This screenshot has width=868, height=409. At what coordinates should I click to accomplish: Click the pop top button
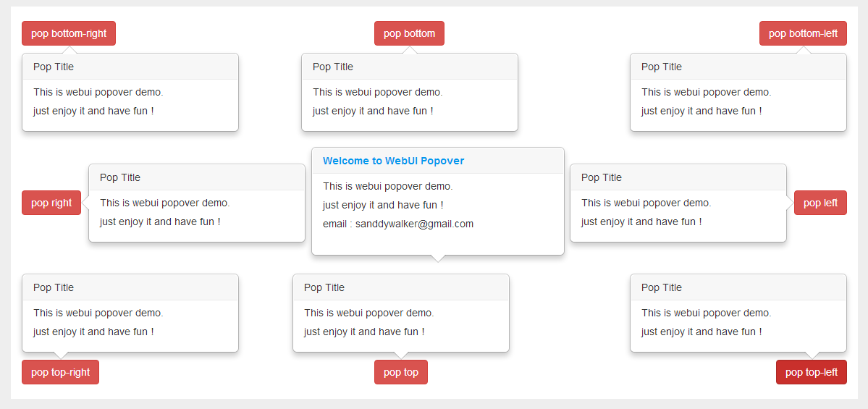click(401, 372)
